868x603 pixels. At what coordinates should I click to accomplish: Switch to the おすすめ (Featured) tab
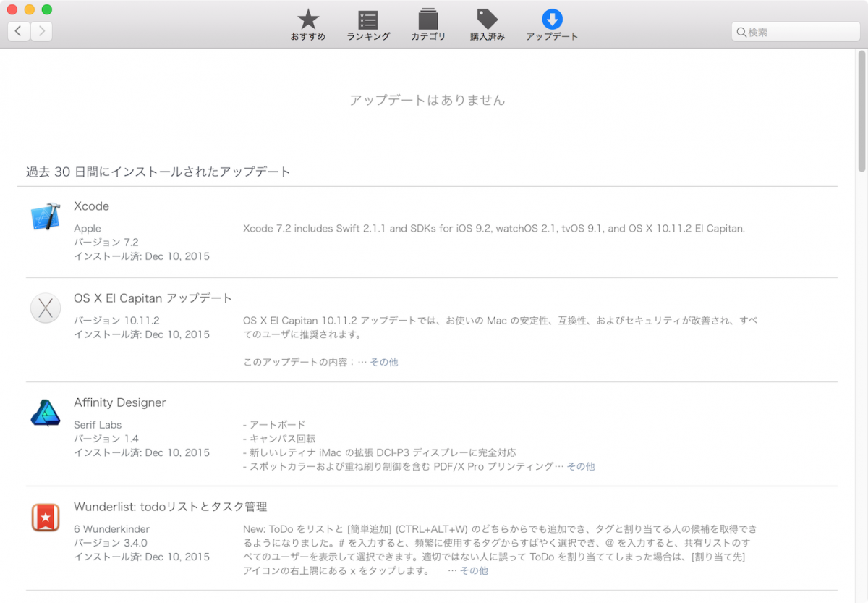click(x=307, y=24)
